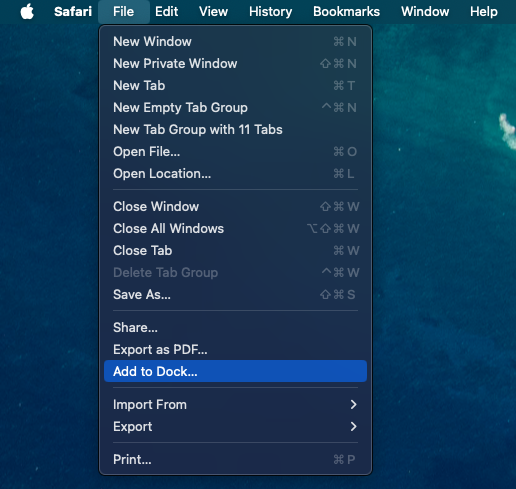516x489 pixels.
Task: Open the Apple logo menu
Action: click(x=27, y=12)
